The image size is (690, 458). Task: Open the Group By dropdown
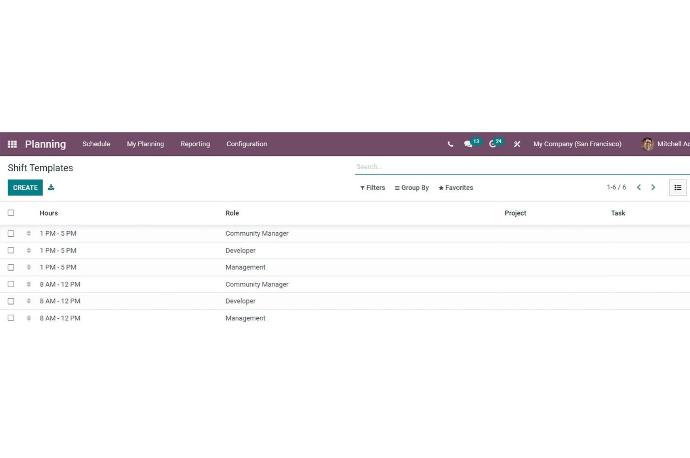click(412, 188)
